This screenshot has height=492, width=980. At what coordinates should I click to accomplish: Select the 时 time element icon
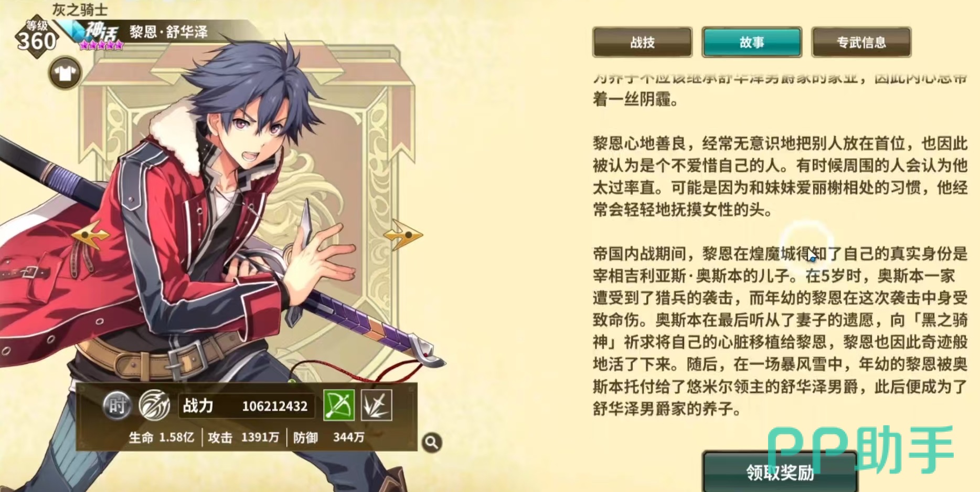pyautogui.click(x=116, y=405)
